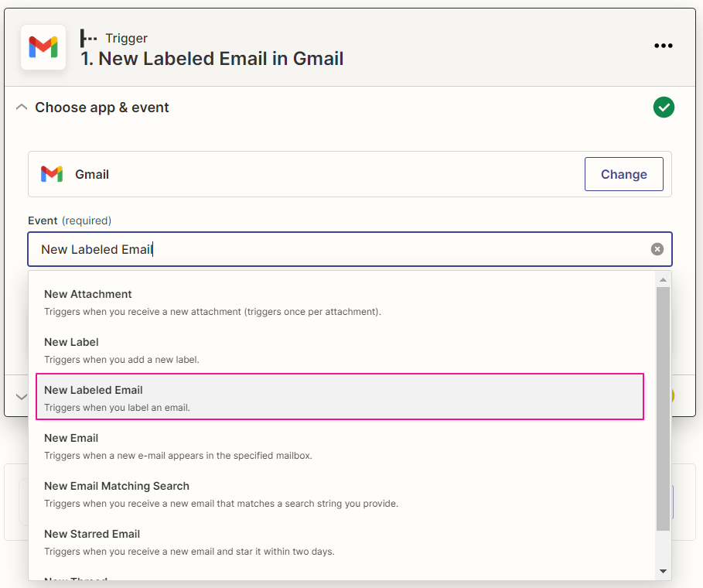Collapse the Choose app & event section
Image resolution: width=703 pixels, height=588 pixels.
click(21, 108)
